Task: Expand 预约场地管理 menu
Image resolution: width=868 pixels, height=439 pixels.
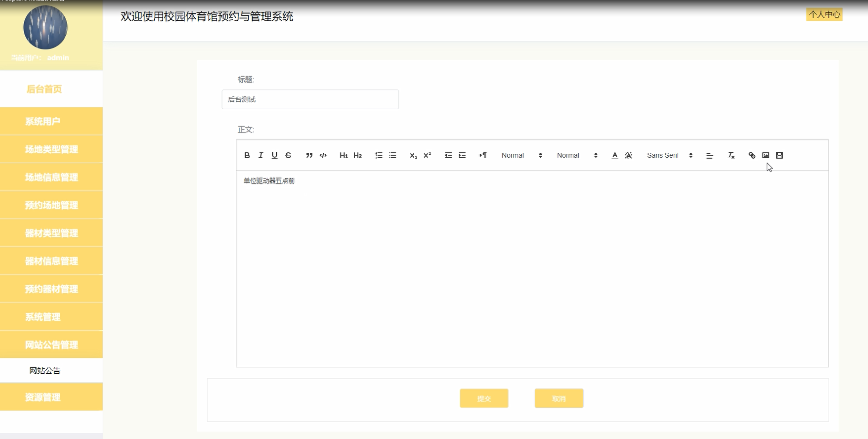Action: [x=51, y=205]
